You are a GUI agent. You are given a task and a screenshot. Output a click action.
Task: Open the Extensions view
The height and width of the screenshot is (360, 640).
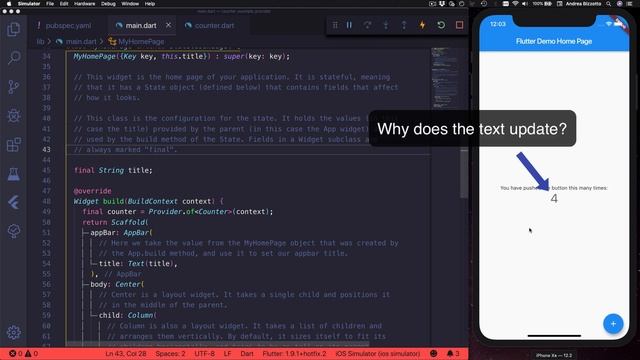pyautogui.click(x=13, y=145)
